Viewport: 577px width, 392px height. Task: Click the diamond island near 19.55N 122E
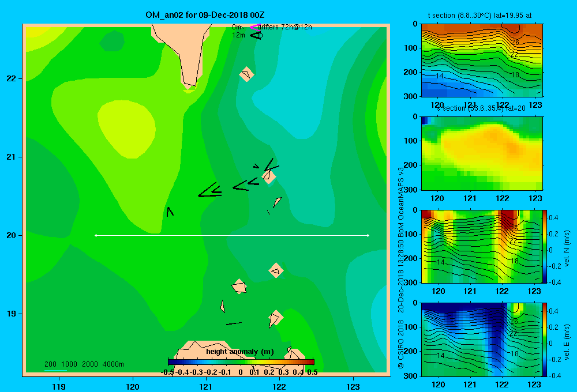click(x=276, y=270)
